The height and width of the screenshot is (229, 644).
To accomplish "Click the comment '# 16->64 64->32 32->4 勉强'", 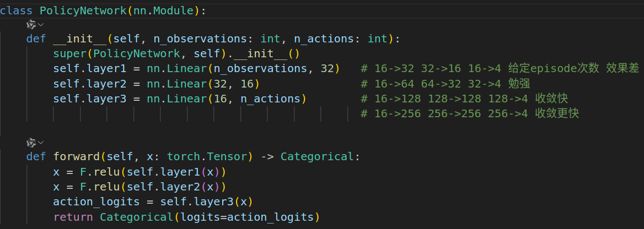I will pyautogui.click(x=445, y=84).
